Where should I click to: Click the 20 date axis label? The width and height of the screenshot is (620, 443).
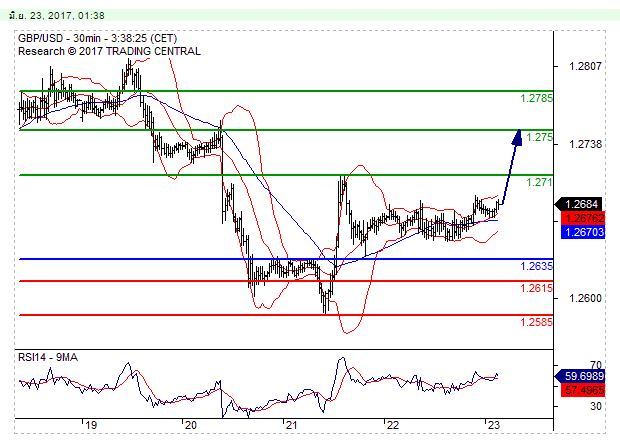pos(191,425)
